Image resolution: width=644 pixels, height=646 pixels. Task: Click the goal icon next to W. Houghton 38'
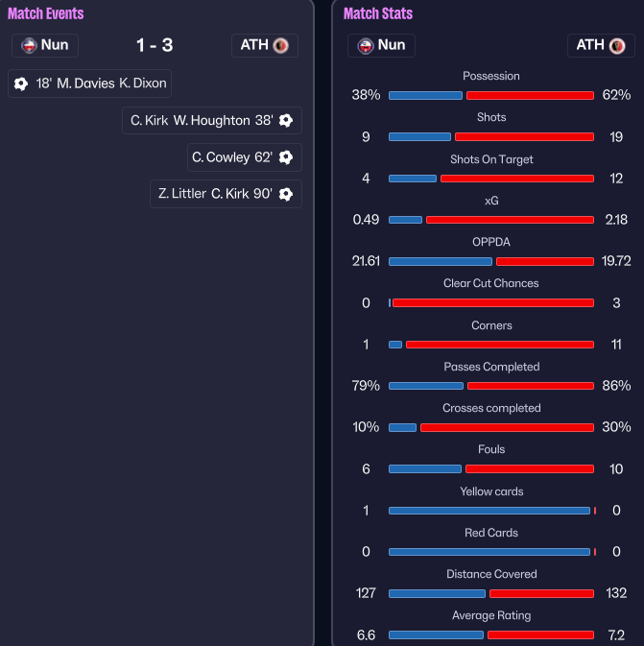pos(286,120)
